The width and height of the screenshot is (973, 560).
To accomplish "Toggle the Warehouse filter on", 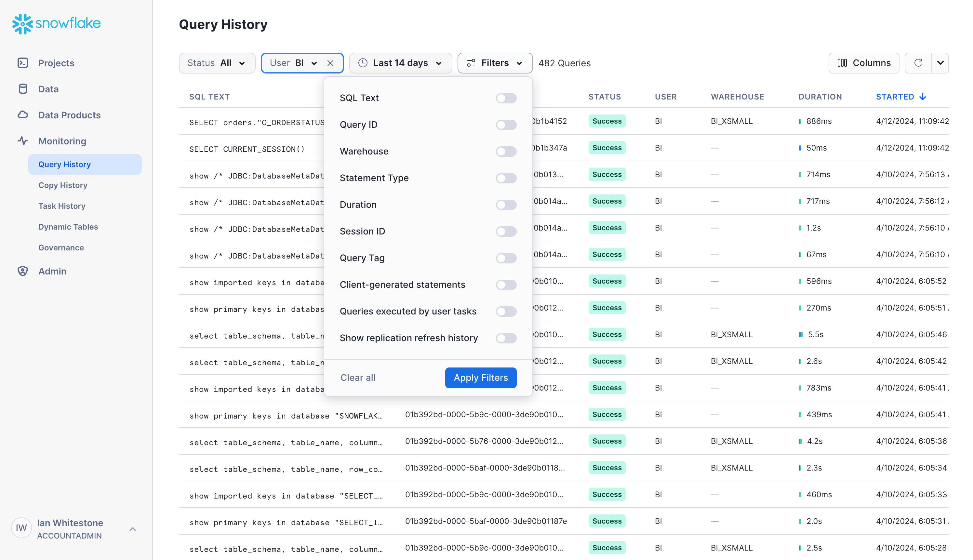I will 506,151.
